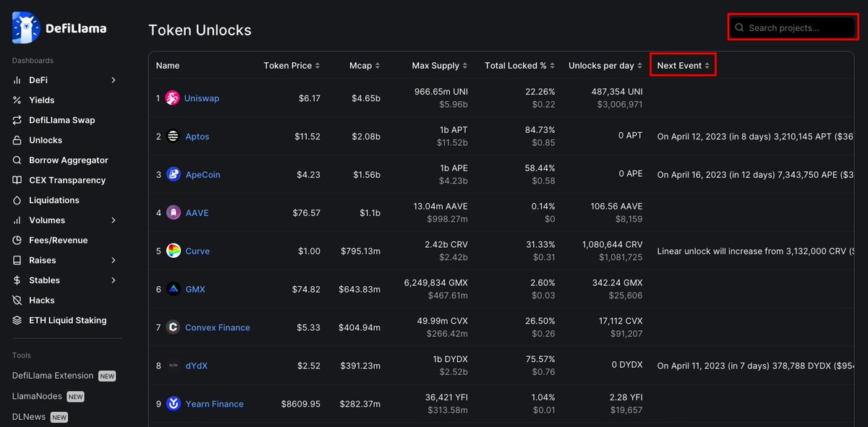Open the Curve project link
868x427 pixels.
[197, 251]
